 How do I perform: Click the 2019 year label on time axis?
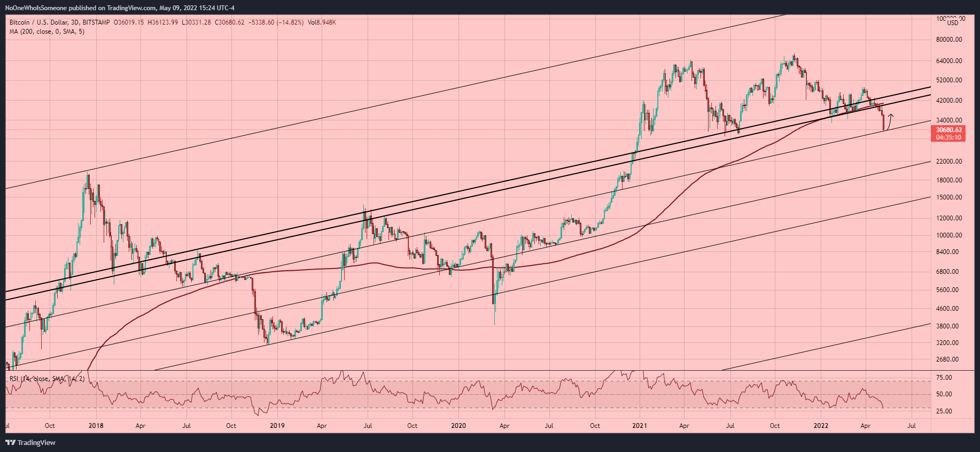[x=277, y=426]
